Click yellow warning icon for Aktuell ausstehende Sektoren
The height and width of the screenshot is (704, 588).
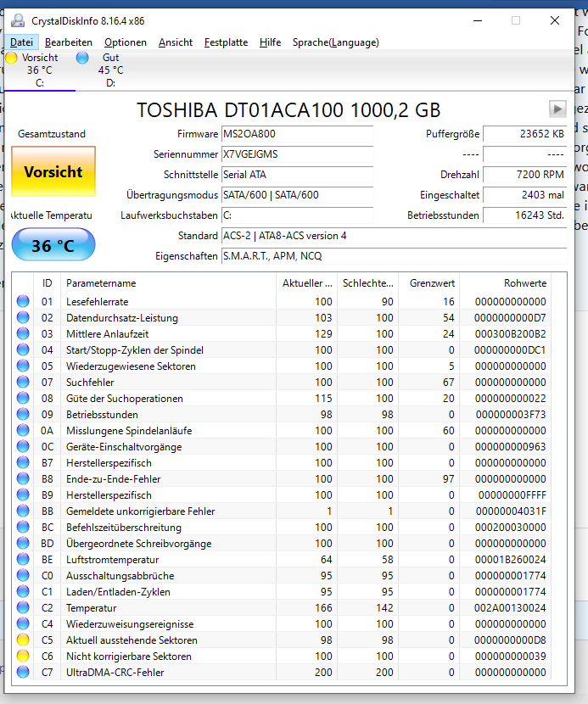[23, 640]
